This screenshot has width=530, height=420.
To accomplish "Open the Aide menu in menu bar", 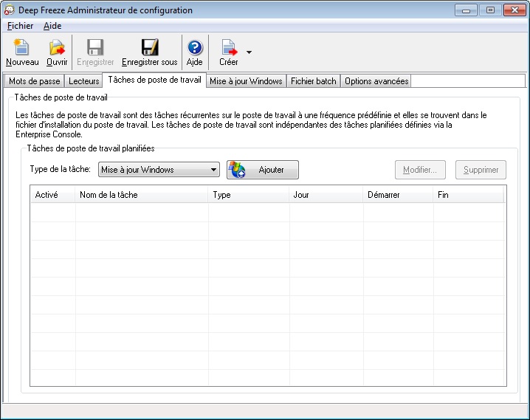I will click(52, 26).
